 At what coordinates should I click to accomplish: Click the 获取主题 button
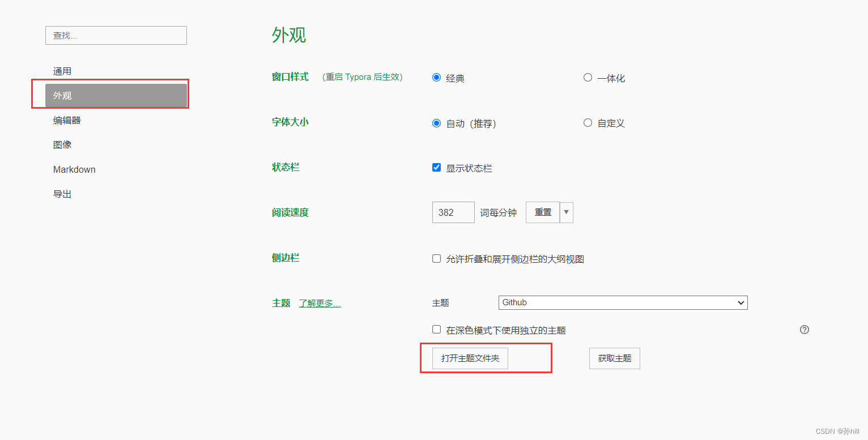pos(615,358)
